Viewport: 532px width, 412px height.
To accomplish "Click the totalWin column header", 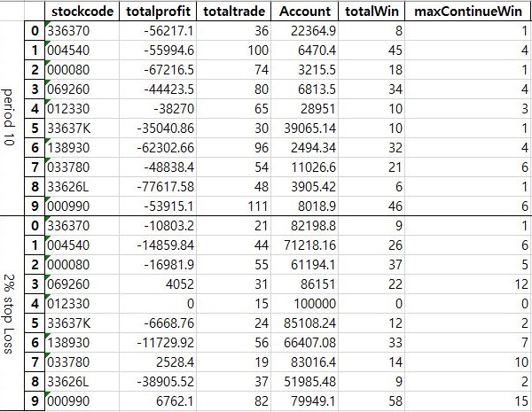I will click(x=372, y=12).
